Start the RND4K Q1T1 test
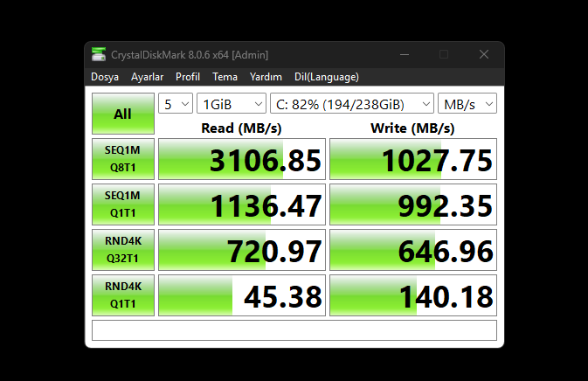Image resolution: width=588 pixels, height=381 pixels. (x=123, y=295)
